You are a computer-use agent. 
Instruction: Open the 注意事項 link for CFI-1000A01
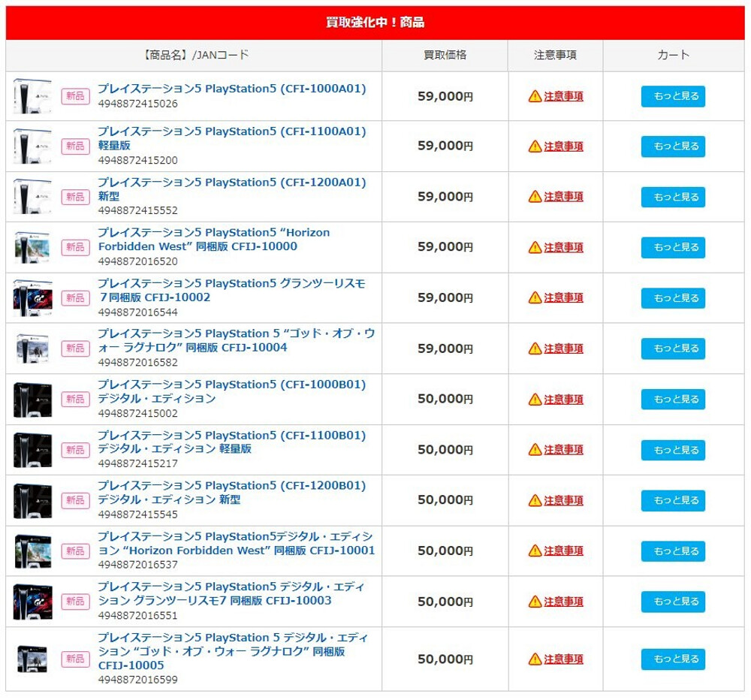click(x=563, y=96)
